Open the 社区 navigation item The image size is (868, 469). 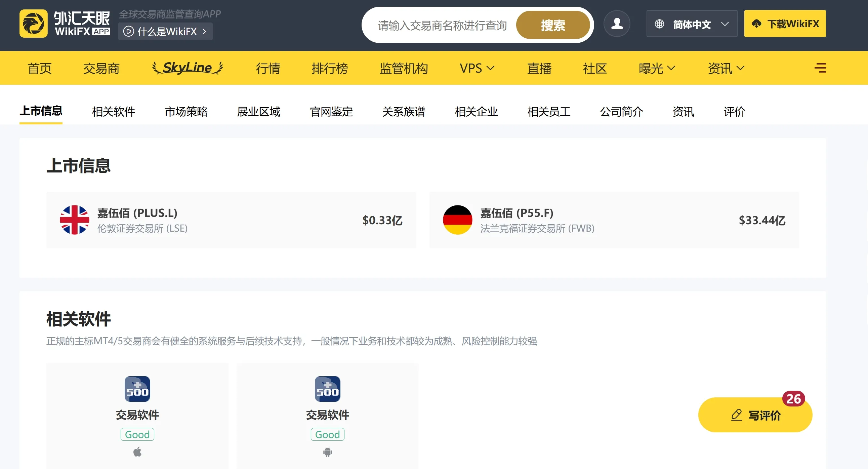tap(595, 69)
